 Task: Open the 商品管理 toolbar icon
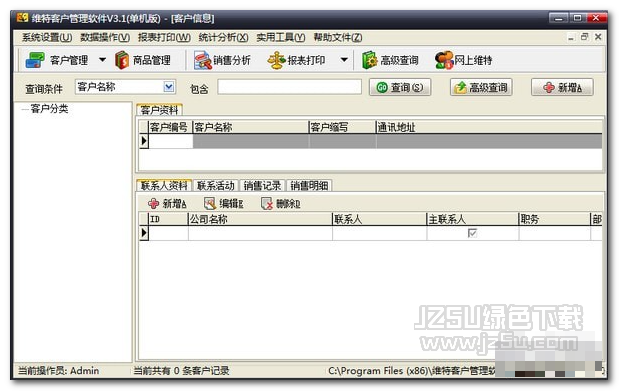pyautogui.click(x=143, y=60)
